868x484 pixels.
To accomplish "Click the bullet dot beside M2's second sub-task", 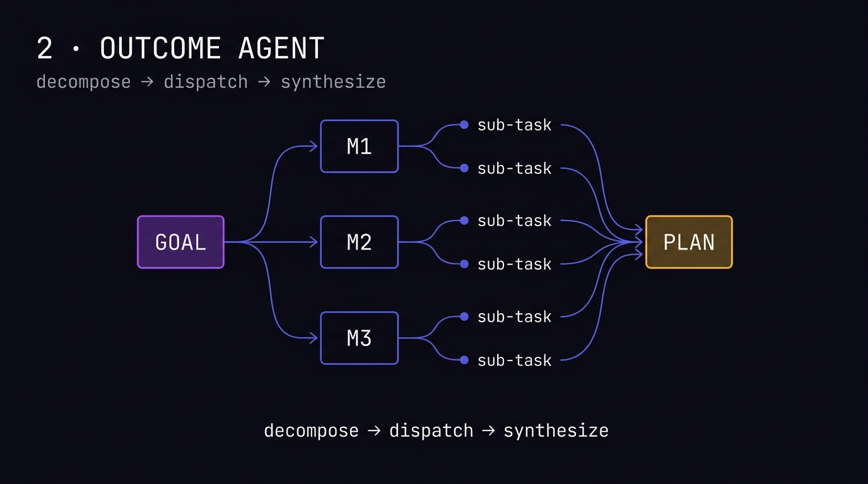I will 464,264.
